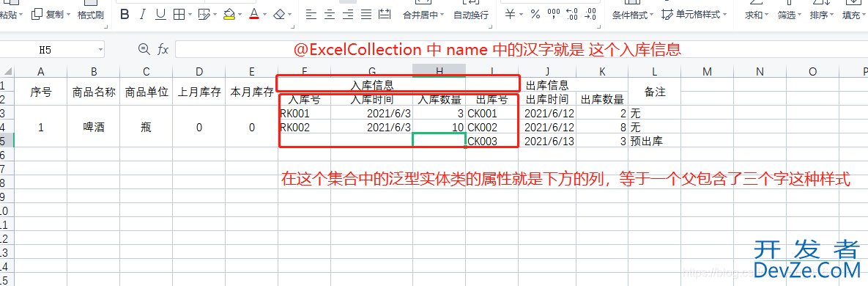Expand the font color dropdown arrow
This screenshot has height=286, width=868.
coord(265,15)
